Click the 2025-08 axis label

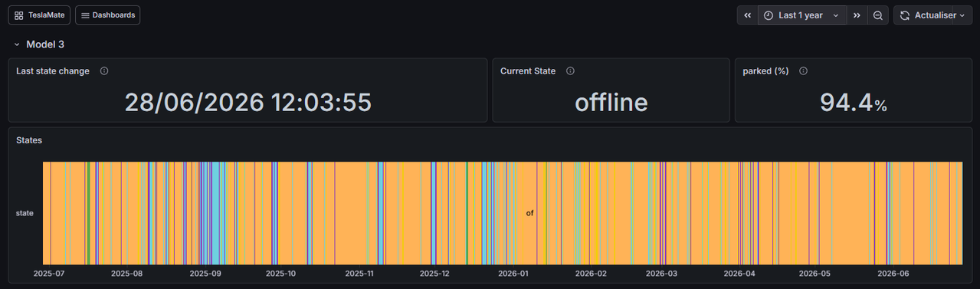tap(127, 273)
